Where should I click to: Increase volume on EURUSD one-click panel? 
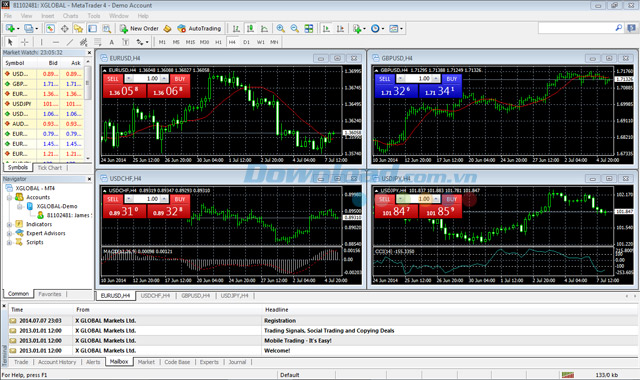point(164,78)
